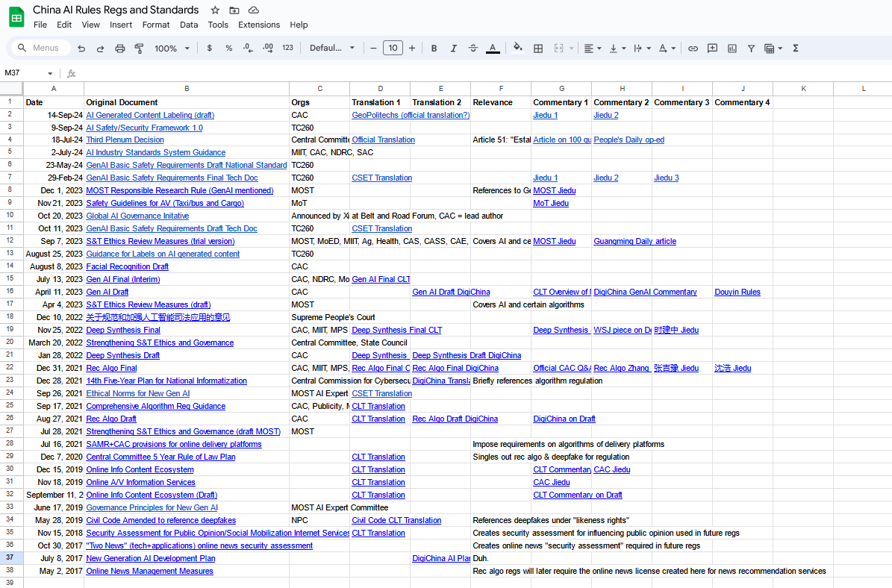Select column B header
The height and width of the screenshot is (588, 892).
point(187,88)
